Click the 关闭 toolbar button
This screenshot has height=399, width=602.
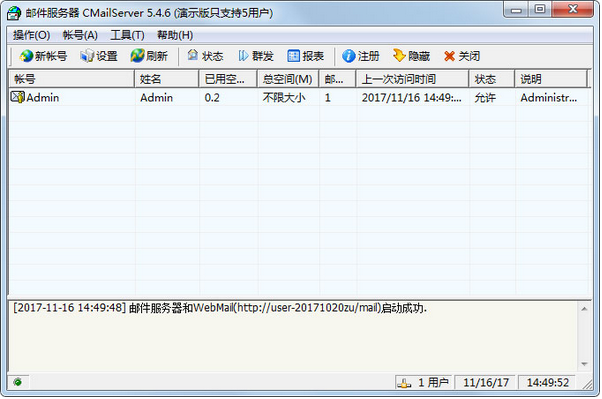pos(462,56)
